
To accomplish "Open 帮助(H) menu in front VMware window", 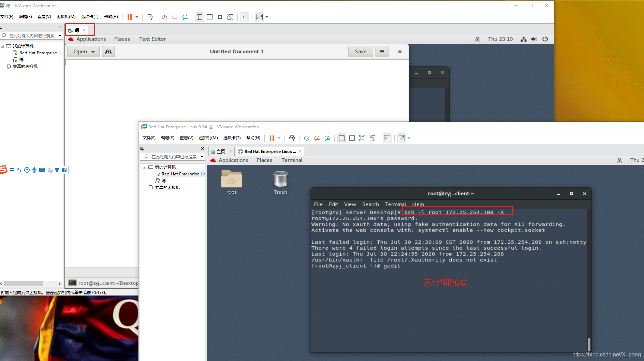I will pyautogui.click(x=253, y=138).
